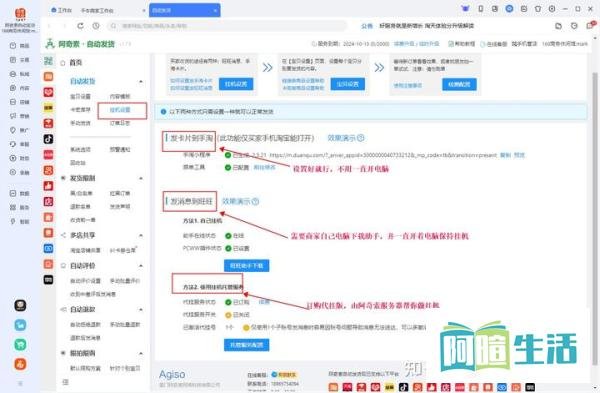This screenshot has width=600, height=393.
Task: Collapse the 多店共享 menu section
Action: click(x=141, y=235)
